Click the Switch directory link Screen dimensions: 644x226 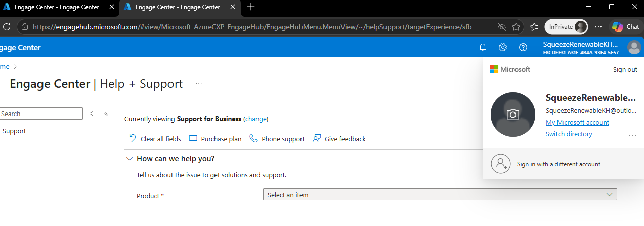click(569, 134)
